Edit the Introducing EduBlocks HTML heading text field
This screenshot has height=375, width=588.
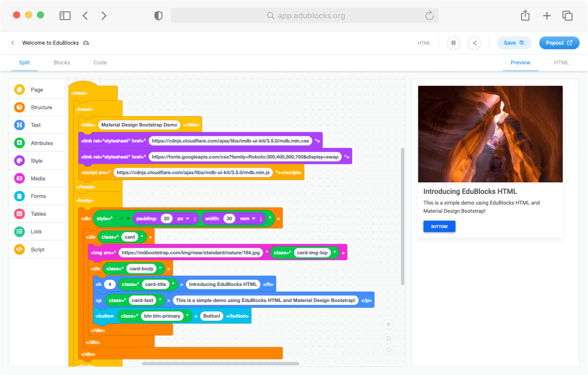[223, 285]
